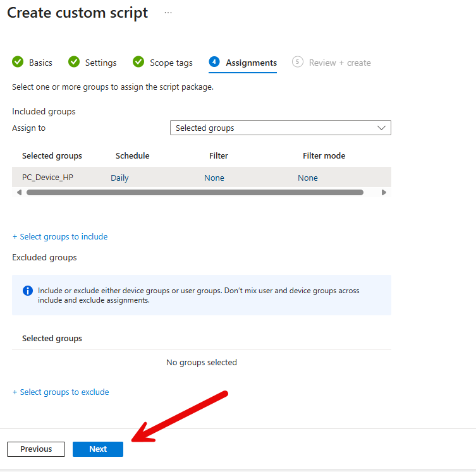The image size is (476, 472).
Task: Click the Select groups to include link
Action: [60, 236]
